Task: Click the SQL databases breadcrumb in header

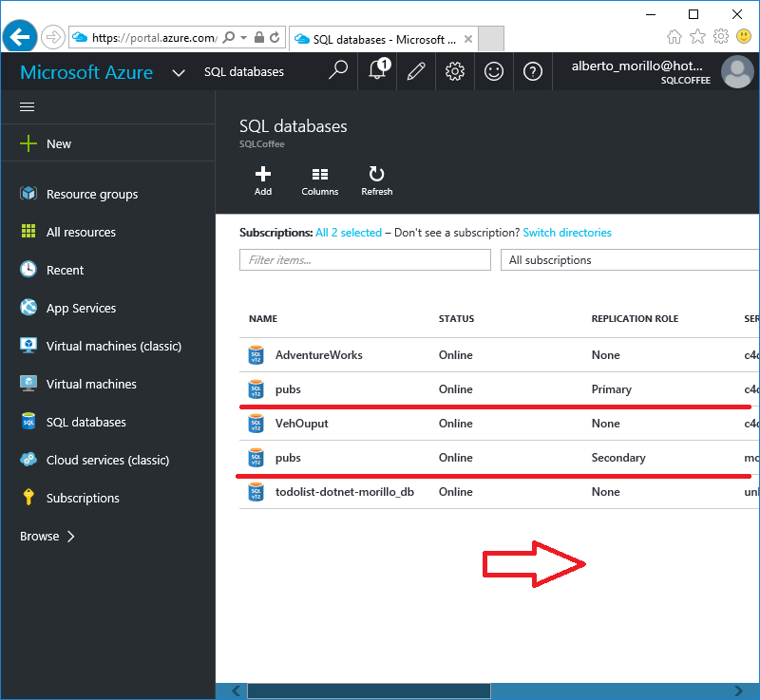Action: pos(244,71)
